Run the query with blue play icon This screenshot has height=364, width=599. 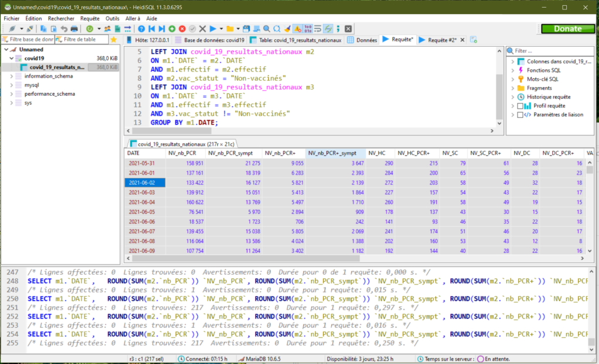pyautogui.click(x=213, y=29)
